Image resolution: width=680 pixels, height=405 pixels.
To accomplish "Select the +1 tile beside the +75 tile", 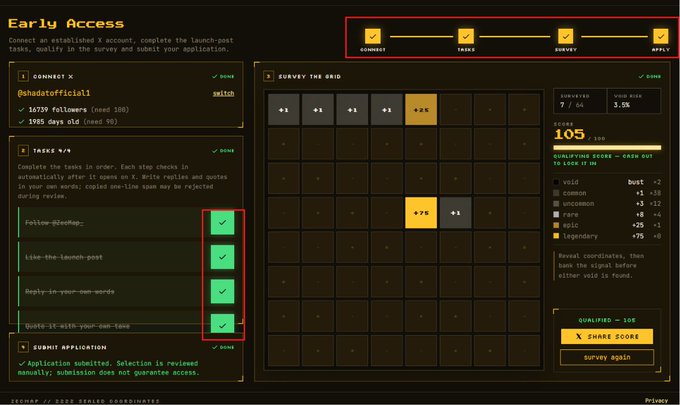I will [455, 213].
